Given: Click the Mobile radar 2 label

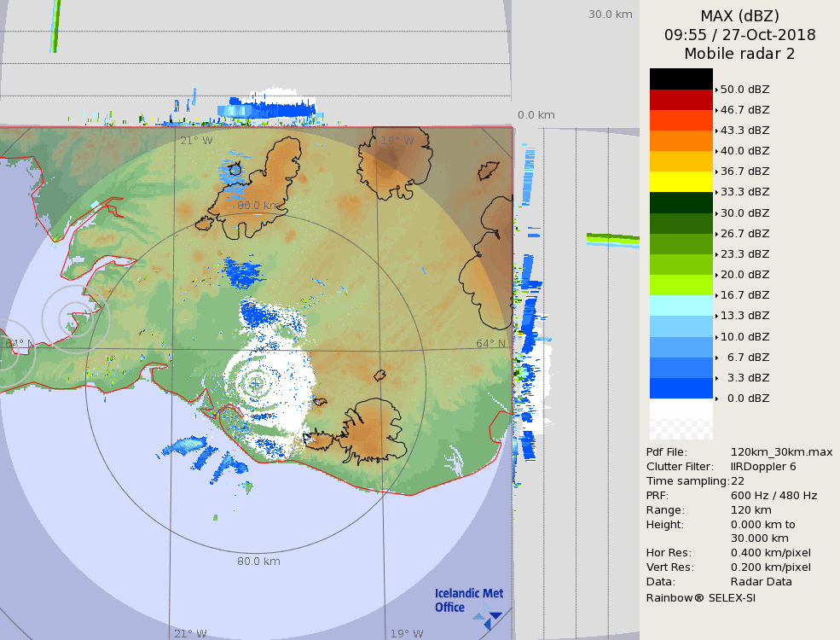Looking at the screenshot, I should [x=739, y=54].
